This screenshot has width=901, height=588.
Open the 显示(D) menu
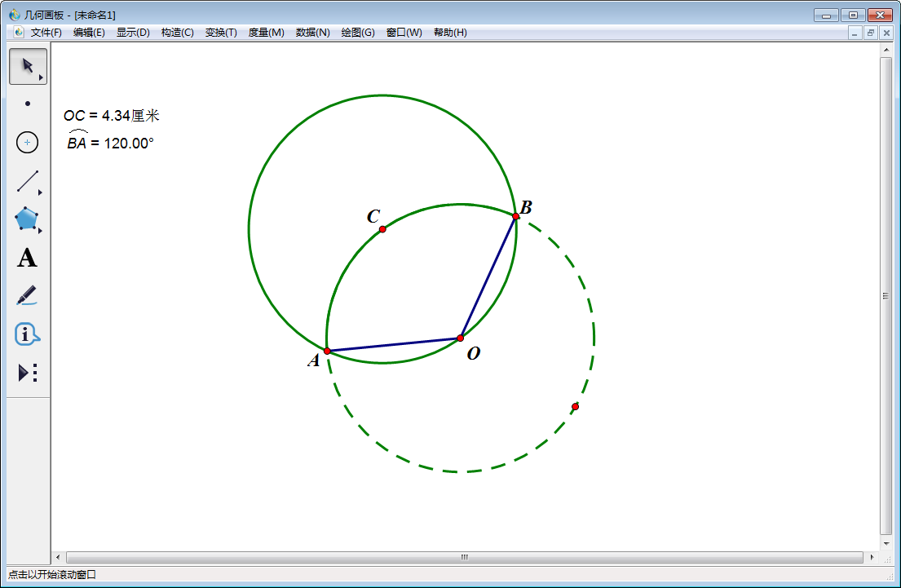[133, 33]
